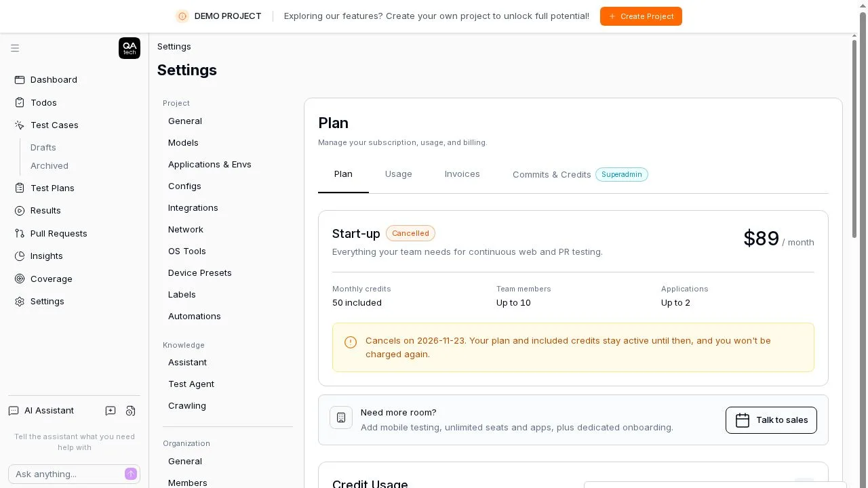Click the $89 price text
This screenshot has height=488, width=868.
click(x=761, y=239)
